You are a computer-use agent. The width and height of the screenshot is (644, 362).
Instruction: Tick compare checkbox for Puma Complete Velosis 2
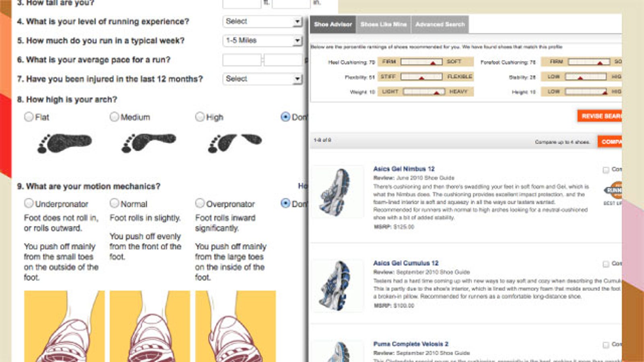click(606, 345)
